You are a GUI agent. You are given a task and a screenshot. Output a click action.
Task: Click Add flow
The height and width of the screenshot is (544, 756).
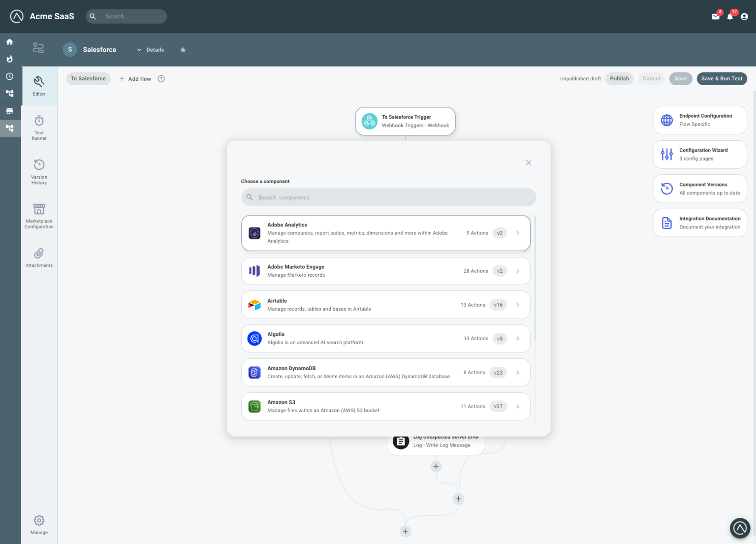[x=135, y=79]
